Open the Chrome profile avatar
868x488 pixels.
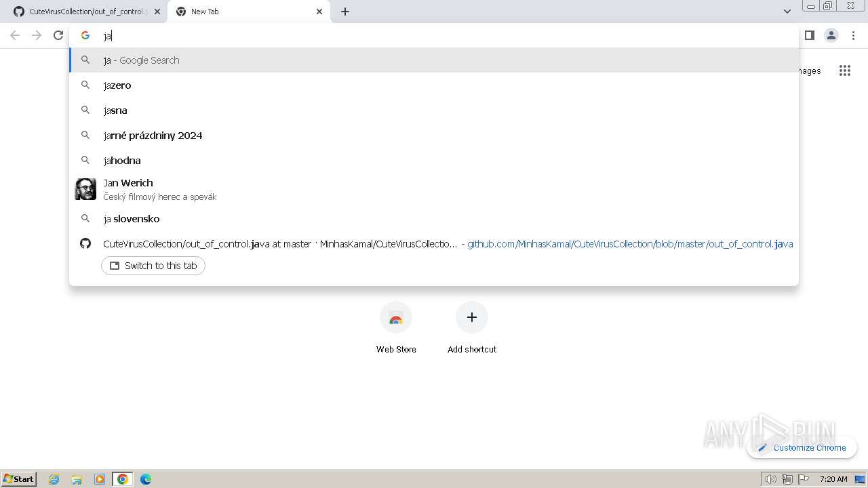tap(831, 35)
